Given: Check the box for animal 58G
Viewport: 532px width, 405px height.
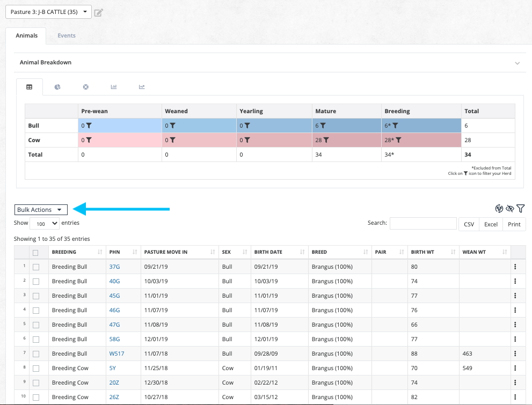Looking at the screenshot, I should point(36,340).
